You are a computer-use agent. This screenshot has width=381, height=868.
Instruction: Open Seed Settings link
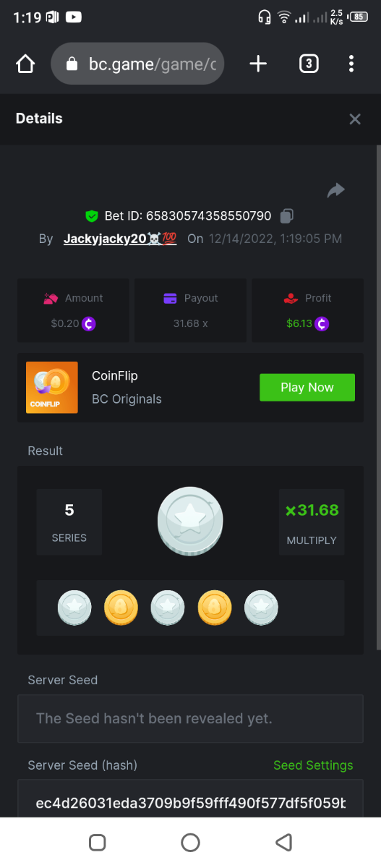point(313,765)
